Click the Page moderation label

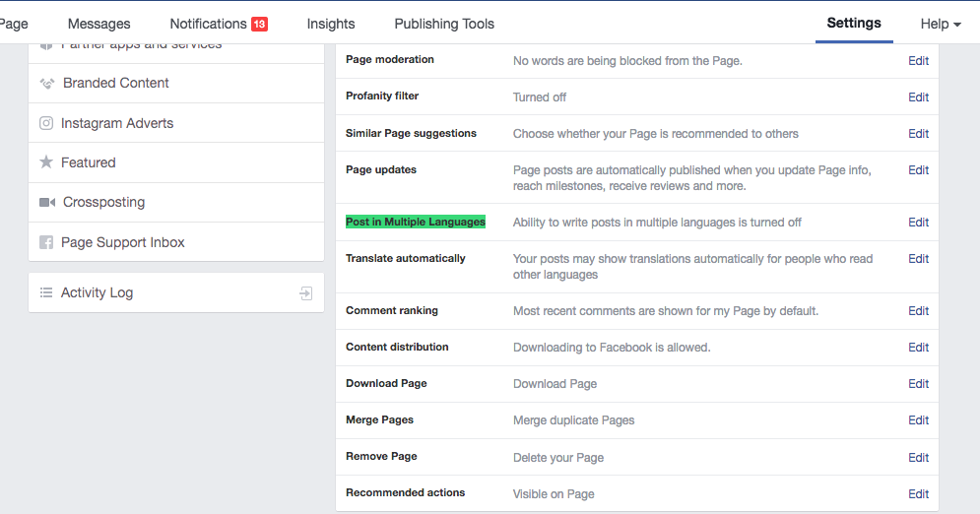[390, 59]
